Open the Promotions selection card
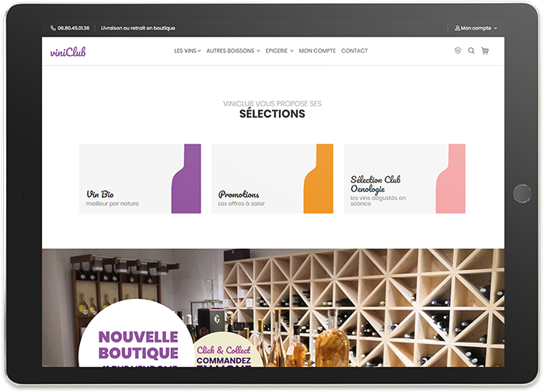544x392 pixels. coord(272,179)
